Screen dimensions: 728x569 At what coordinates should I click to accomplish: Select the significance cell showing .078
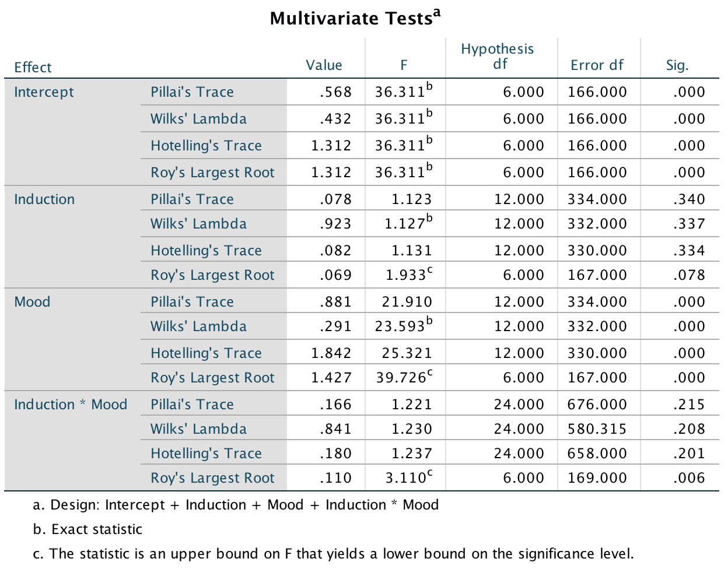(x=689, y=275)
